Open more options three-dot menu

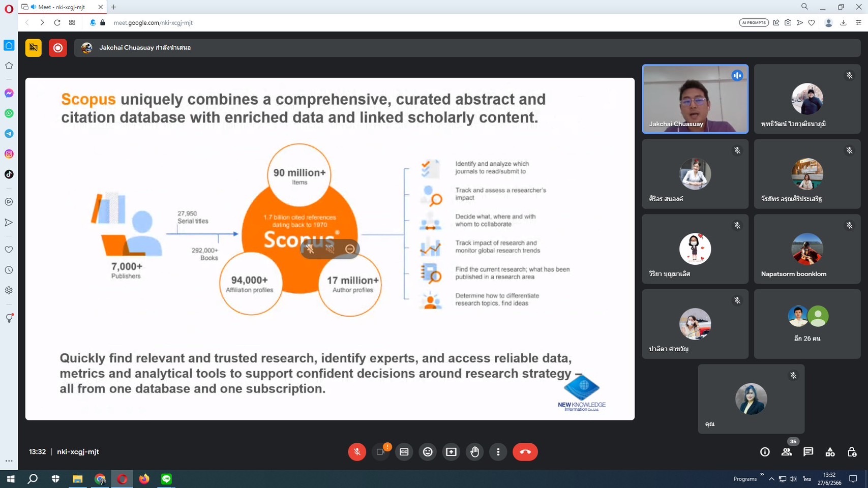click(x=498, y=452)
